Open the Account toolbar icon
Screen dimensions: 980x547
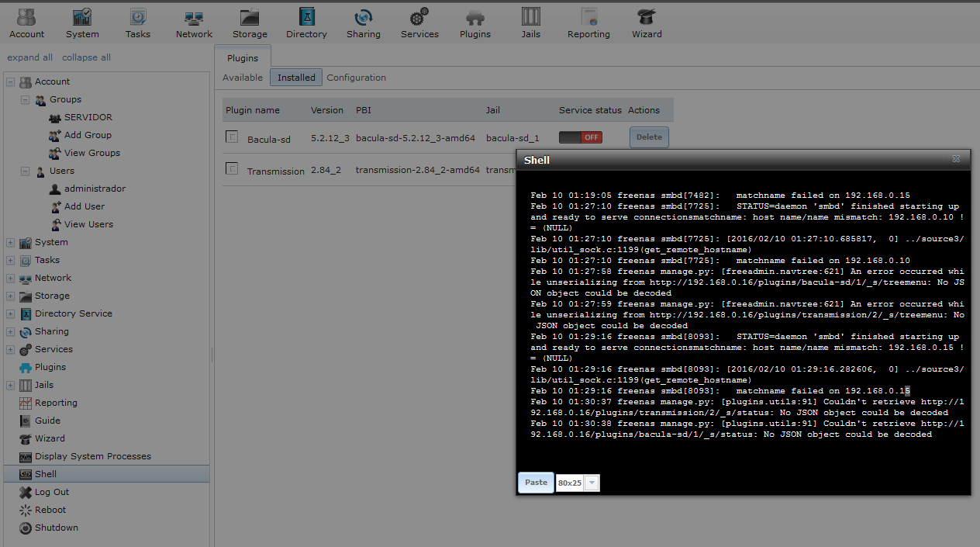(x=26, y=23)
